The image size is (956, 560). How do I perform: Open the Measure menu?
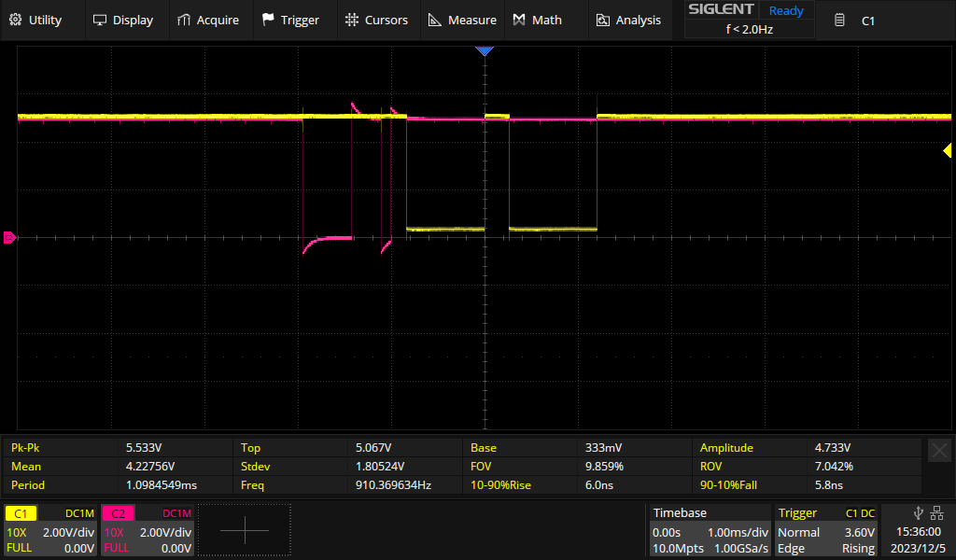pos(461,20)
